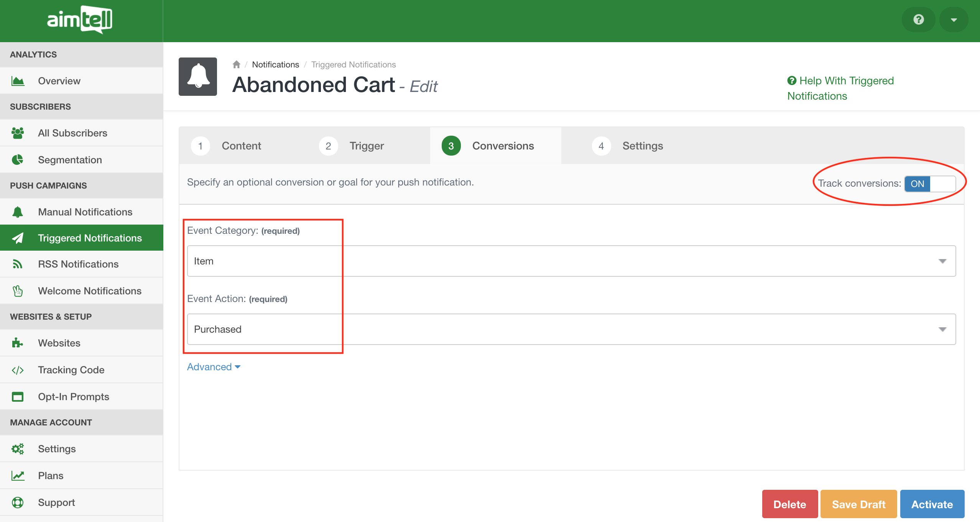Click the Segmentation pie chart icon
980x522 pixels.
coord(17,159)
